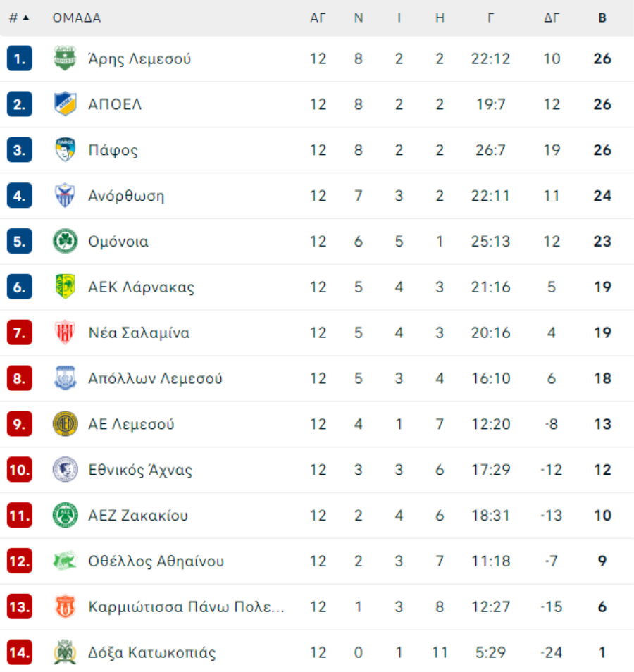This screenshot has width=634, height=672.
Task: Click the ΔΓ column header
Action: coord(552,18)
